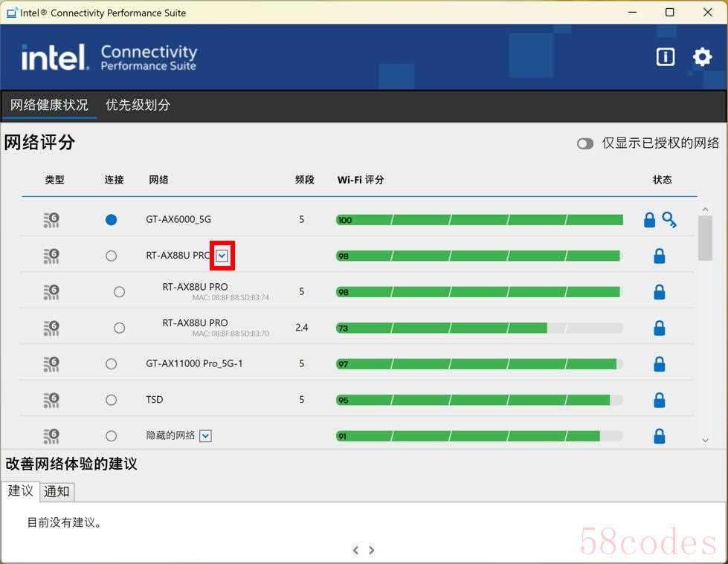The image size is (728, 564).
Task: Select TSD network radio button
Action: (111, 401)
